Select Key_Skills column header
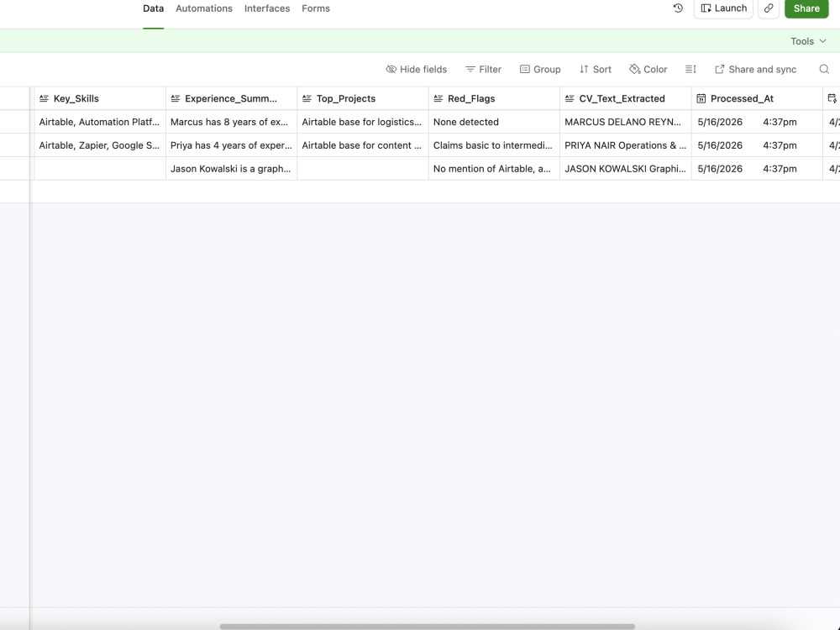This screenshot has height=630, width=840. pyautogui.click(x=100, y=98)
